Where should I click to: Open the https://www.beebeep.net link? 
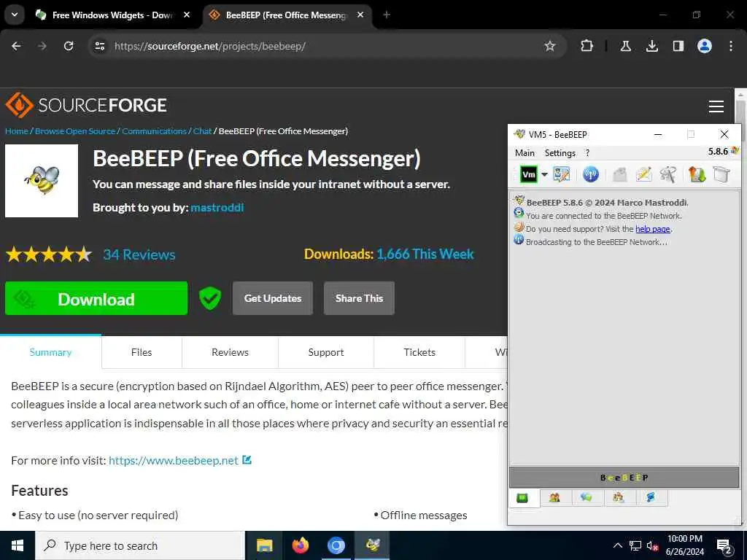(174, 461)
